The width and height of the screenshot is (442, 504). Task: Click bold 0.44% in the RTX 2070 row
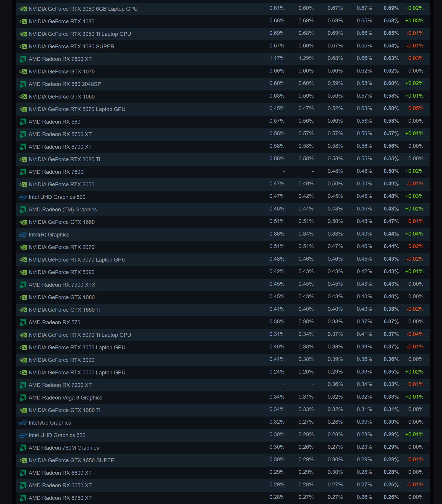click(x=391, y=246)
